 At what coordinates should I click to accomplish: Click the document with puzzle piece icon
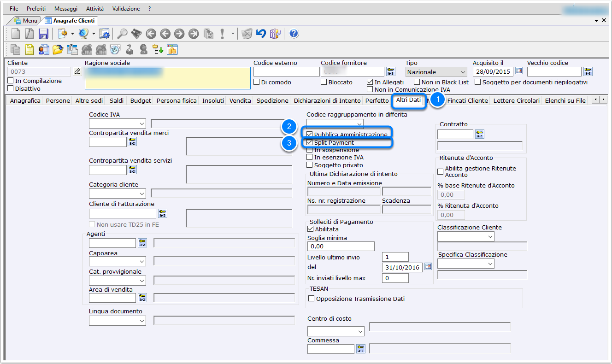coord(63,33)
